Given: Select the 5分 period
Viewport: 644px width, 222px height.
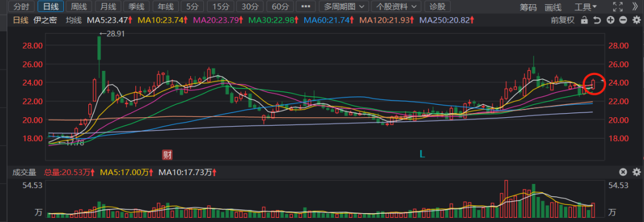Looking at the screenshot, I should coord(192,7).
